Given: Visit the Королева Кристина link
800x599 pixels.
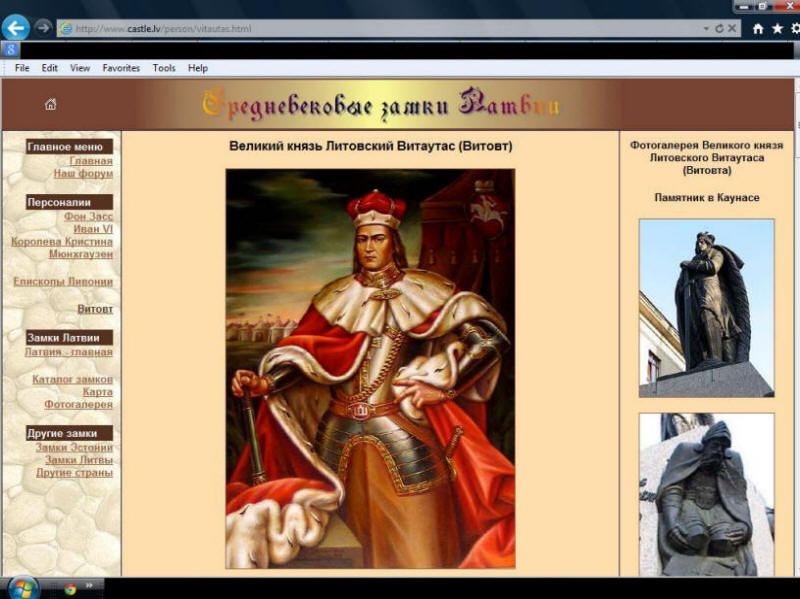Looking at the screenshot, I should pyautogui.click(x=62, y=241).
